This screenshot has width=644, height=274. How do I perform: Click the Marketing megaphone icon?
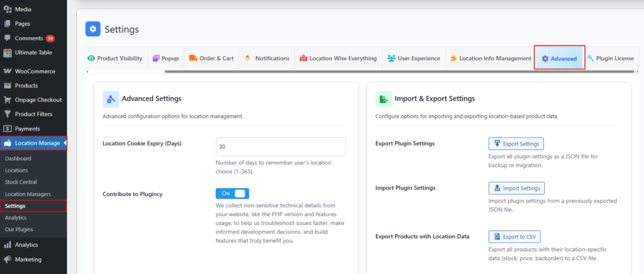tap(8, 259)
